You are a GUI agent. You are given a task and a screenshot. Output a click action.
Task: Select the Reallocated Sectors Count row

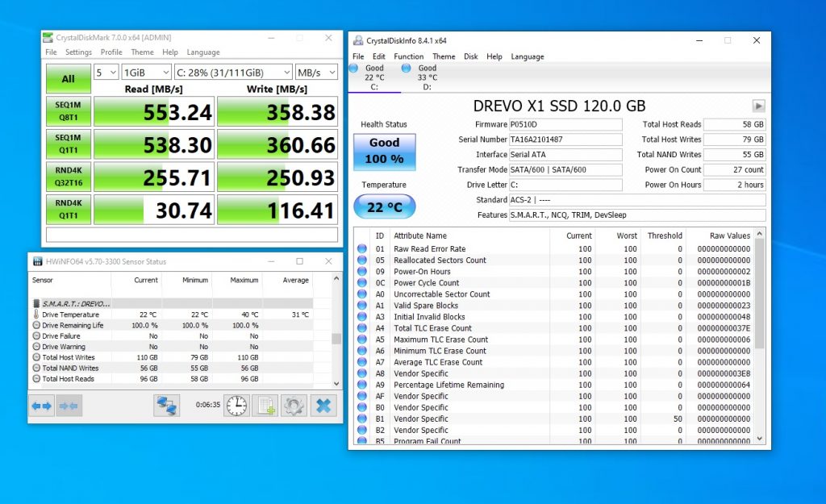[x=554, y=260]
